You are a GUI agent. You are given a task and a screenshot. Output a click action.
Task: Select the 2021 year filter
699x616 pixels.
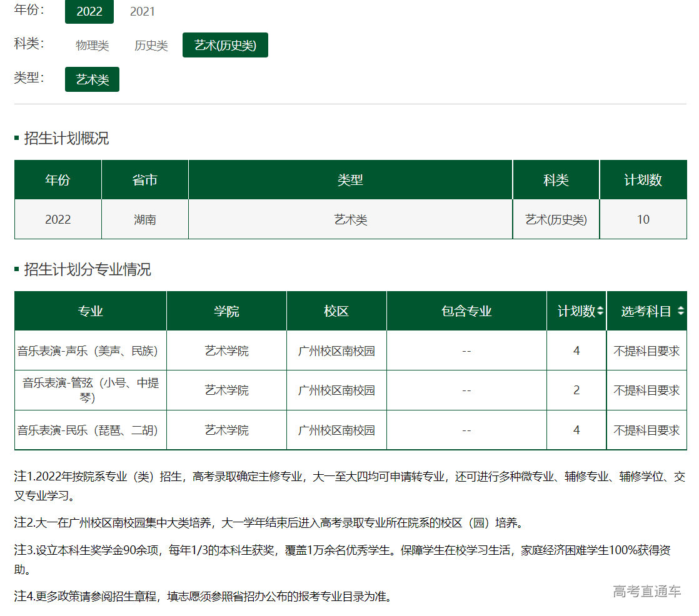click(x=143, y=11)
